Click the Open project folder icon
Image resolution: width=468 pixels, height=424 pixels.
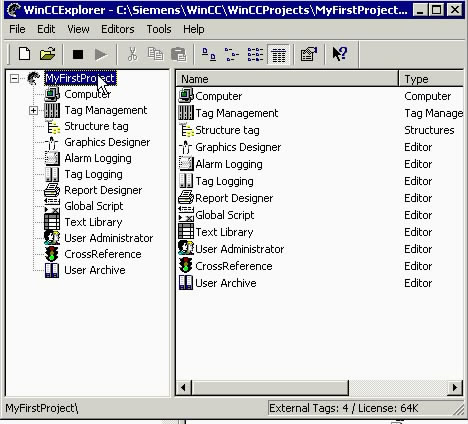47,54
